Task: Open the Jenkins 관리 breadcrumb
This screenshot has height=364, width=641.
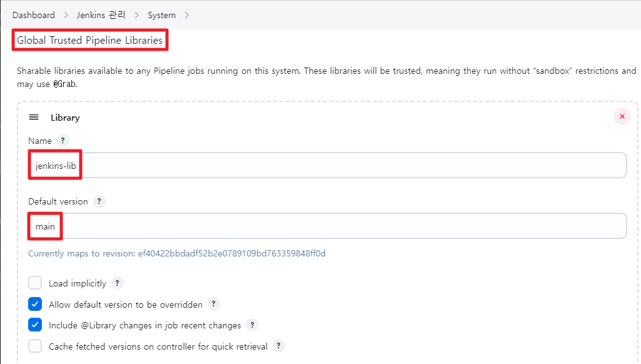Action: (x=101, y=15)
